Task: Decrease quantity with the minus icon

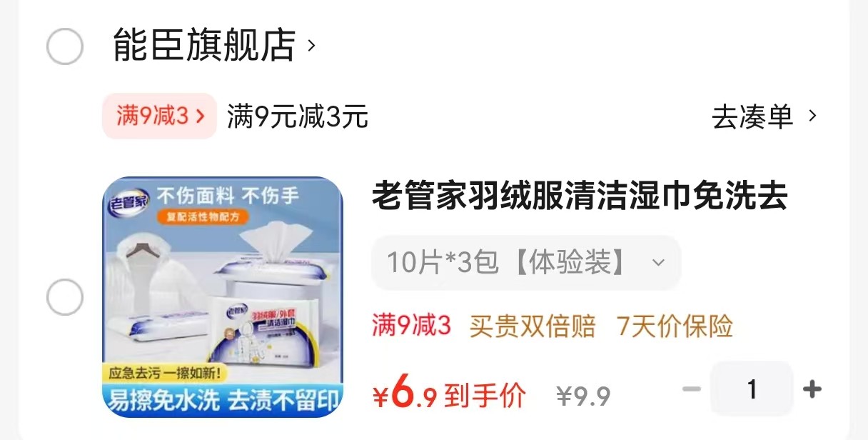Action: point(692,389)
